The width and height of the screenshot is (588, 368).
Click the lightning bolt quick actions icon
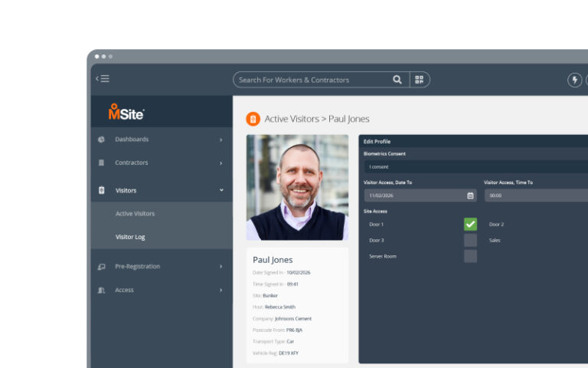tap(574, 80)
